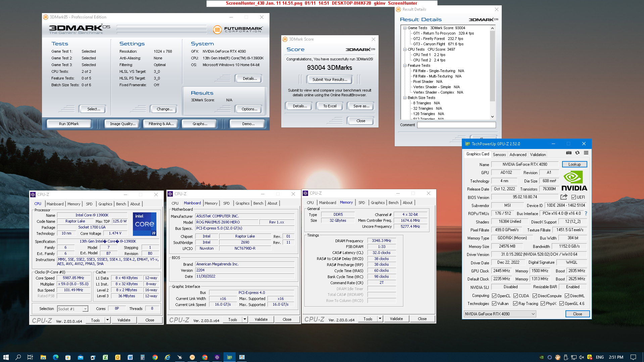Open Graphics tab in Mainboard CPU-Z window

pos(242,203)
